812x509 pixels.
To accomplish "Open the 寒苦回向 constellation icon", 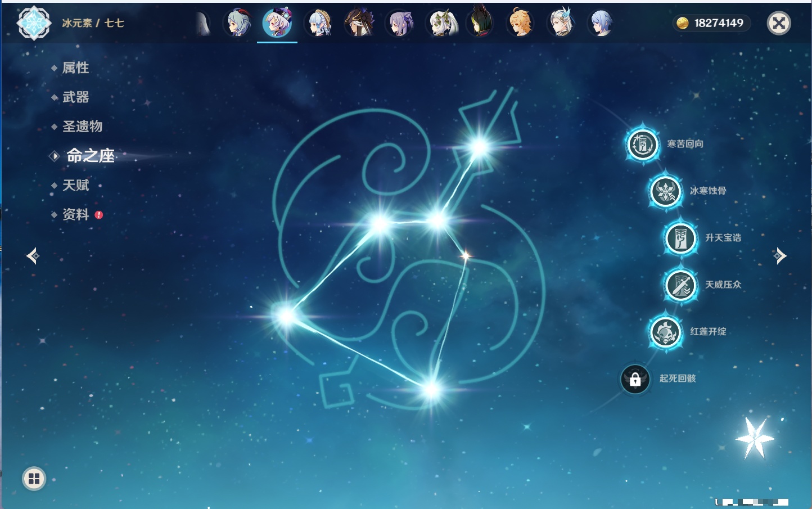I will pos(643,144).
